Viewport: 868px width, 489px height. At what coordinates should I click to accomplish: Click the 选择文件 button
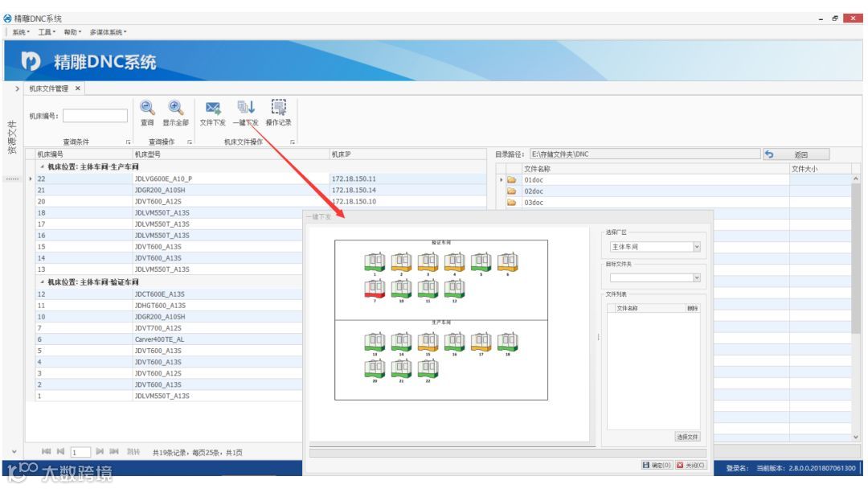pyautogui.click(x=687, y=437)
